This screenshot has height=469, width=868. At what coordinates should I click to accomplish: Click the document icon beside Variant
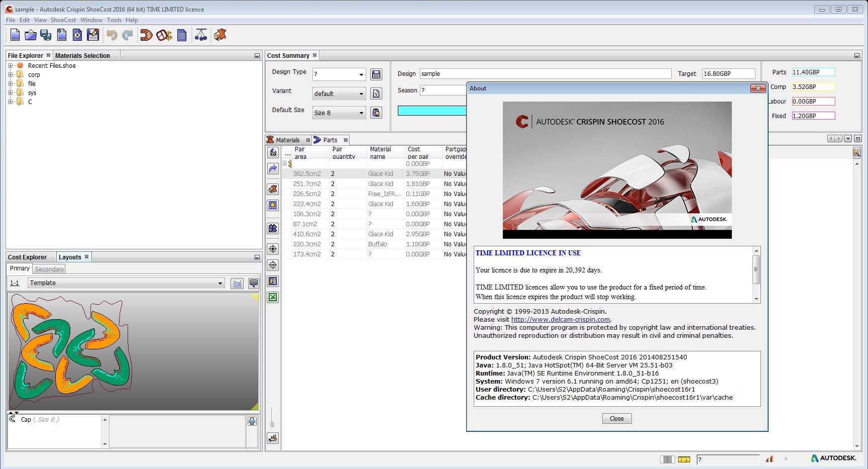376,93
